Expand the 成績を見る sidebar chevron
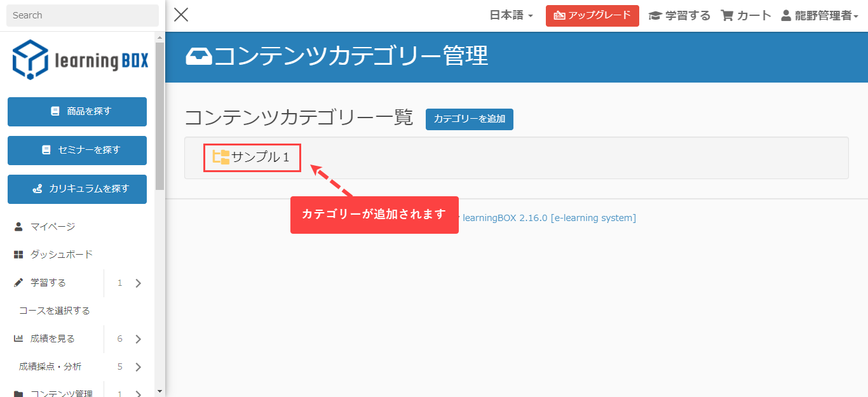Screen dimensions: 868x397 pos(139,339)
